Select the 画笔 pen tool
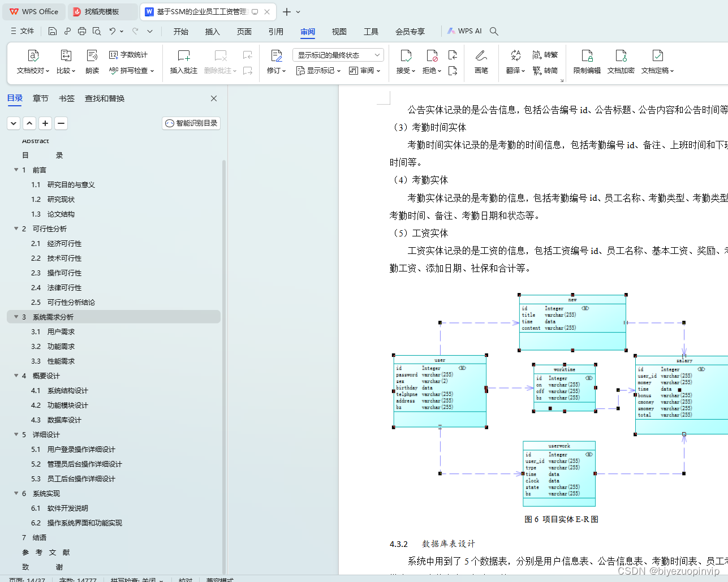The width and height of the screenshot is (728, 582). coord(481,62)
